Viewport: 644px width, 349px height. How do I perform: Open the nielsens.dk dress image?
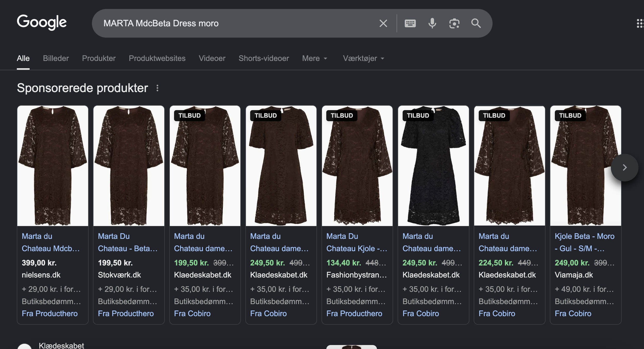coord(53,166)
